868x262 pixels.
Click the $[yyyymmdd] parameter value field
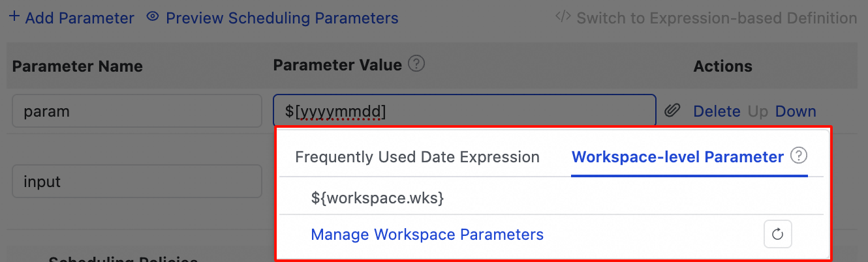pyautogui.click(x=464, y=111)
